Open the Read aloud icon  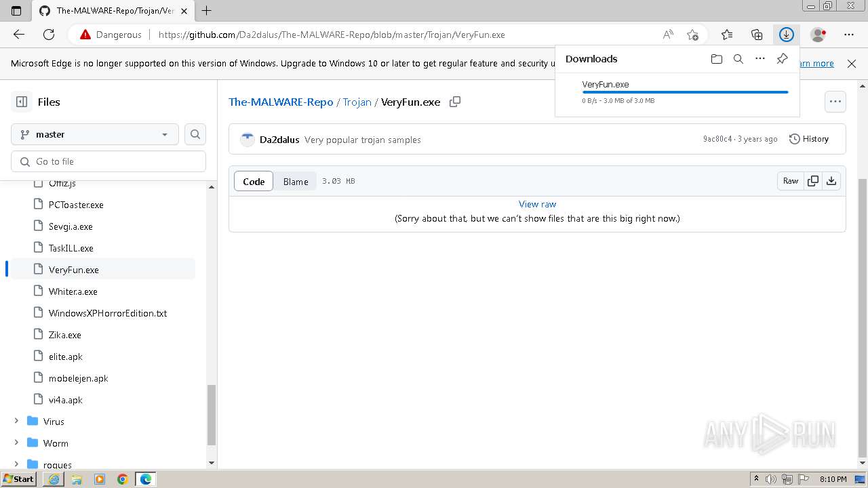(x=668, y=35)
